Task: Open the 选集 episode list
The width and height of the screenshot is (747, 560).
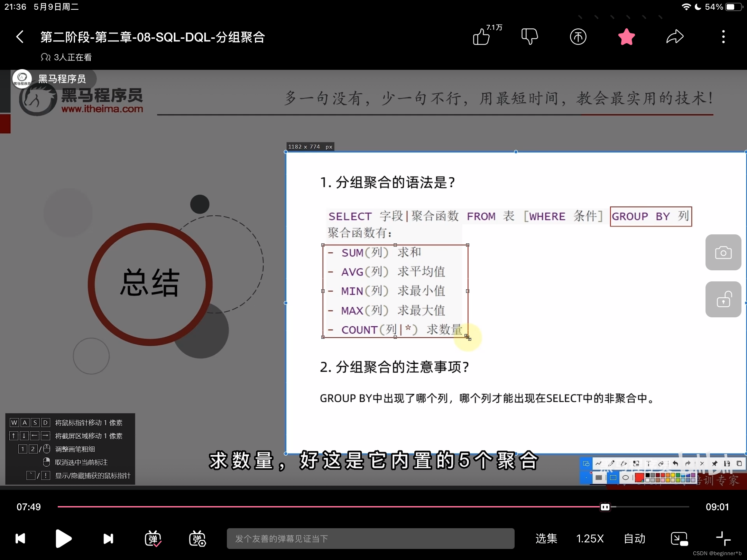Action: coord(546,539)
